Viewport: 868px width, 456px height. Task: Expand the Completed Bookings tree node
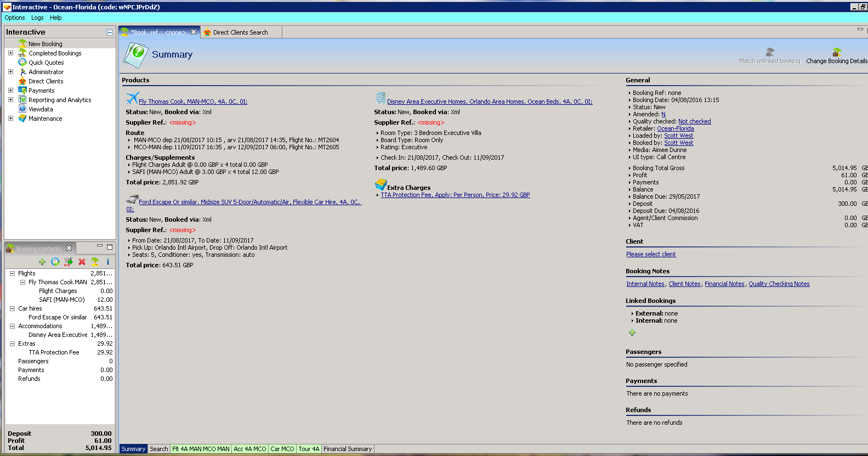pos(10,53)
